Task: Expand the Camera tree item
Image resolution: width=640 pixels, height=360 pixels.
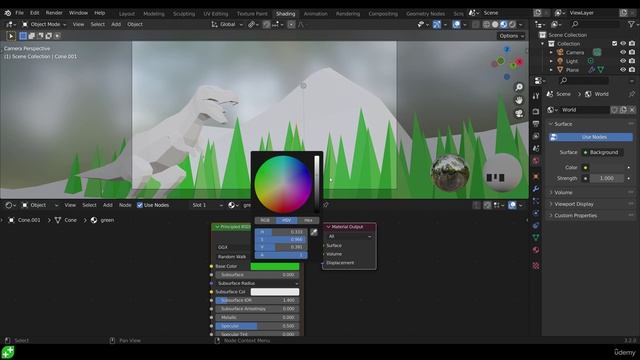Action: coord(551,52)
